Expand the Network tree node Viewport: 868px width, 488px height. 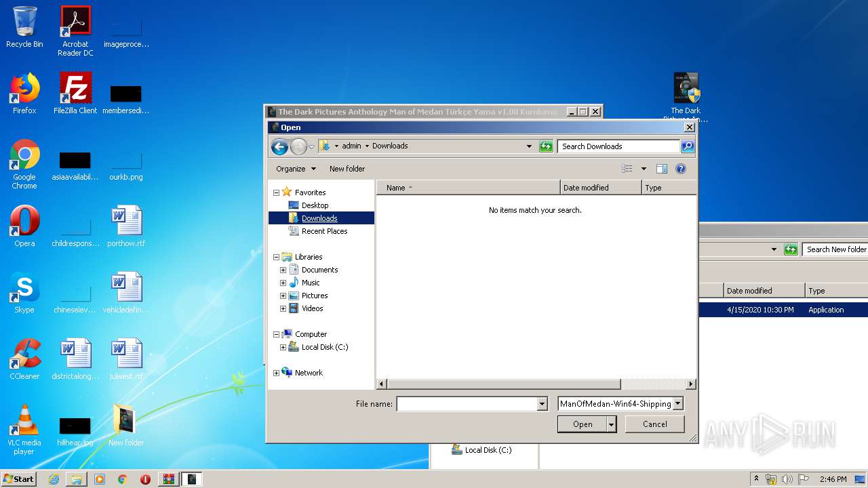[x=276, y=373]
